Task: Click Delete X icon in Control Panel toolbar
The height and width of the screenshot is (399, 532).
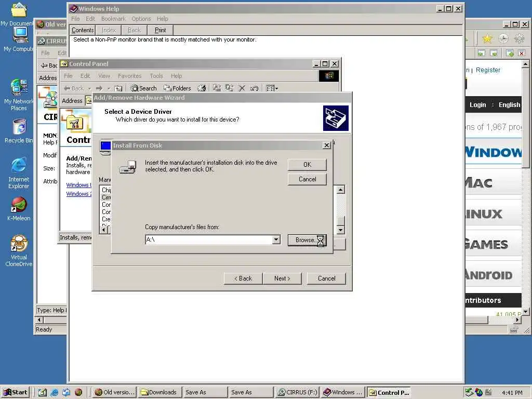Action: click(x=242, y=88)
